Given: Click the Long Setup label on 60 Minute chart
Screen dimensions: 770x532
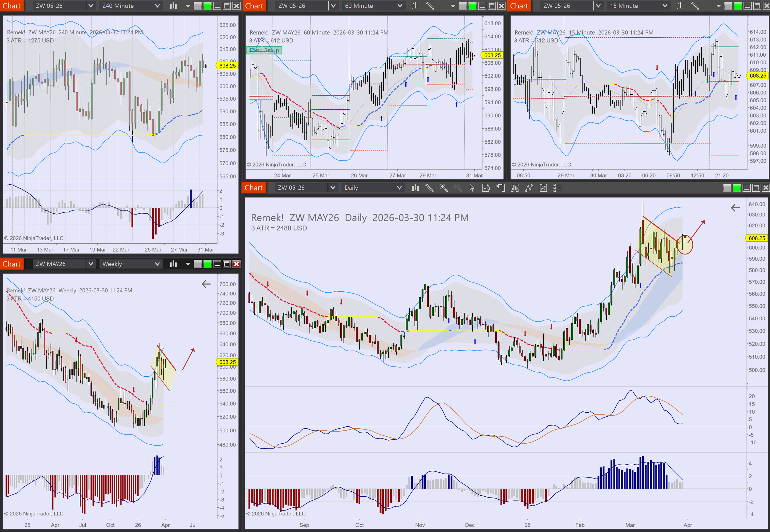Looking at the screenshot, I should click(264, 50).
